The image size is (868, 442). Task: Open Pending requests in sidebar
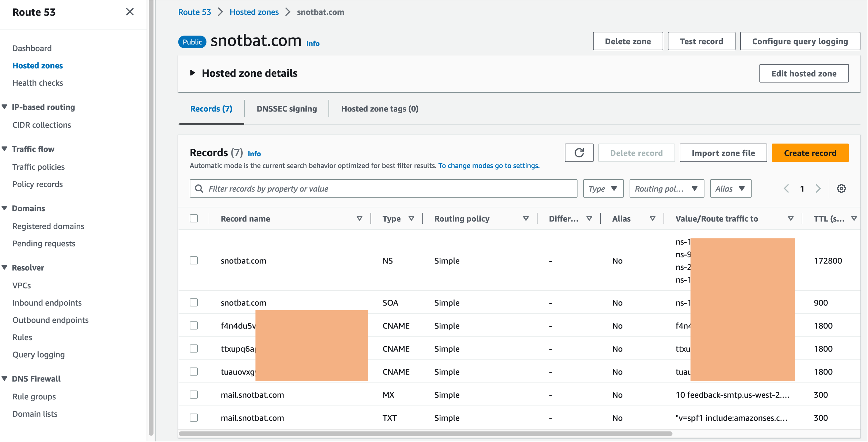[44, 244]
